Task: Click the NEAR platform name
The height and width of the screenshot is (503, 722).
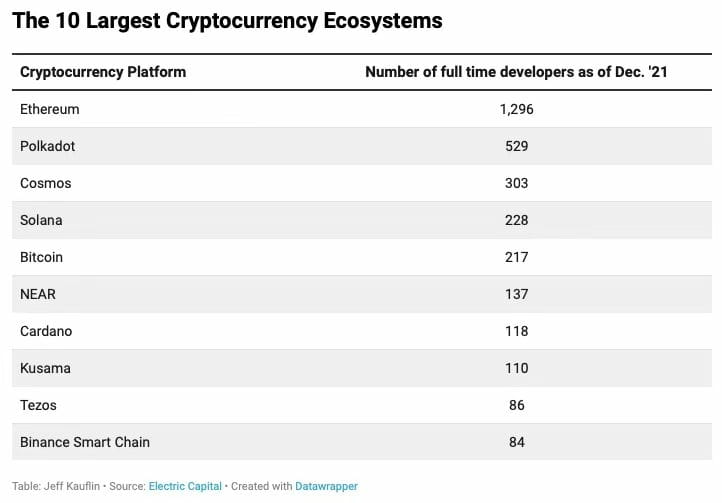Action: tap(38, 294)
